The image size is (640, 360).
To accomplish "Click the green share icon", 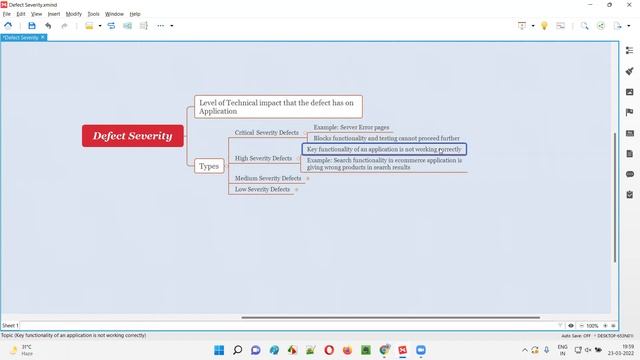I will pyautogui.click(x=601, y=26).
